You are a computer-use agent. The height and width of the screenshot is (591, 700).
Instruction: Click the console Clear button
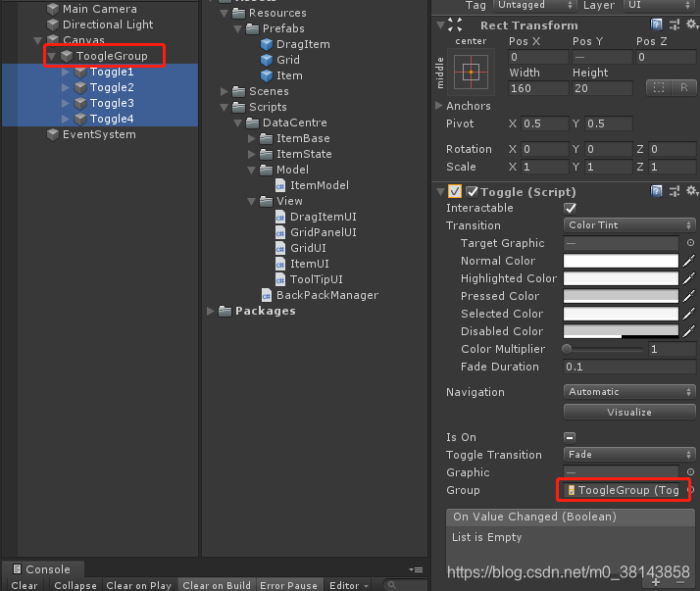tap(25, 585)
